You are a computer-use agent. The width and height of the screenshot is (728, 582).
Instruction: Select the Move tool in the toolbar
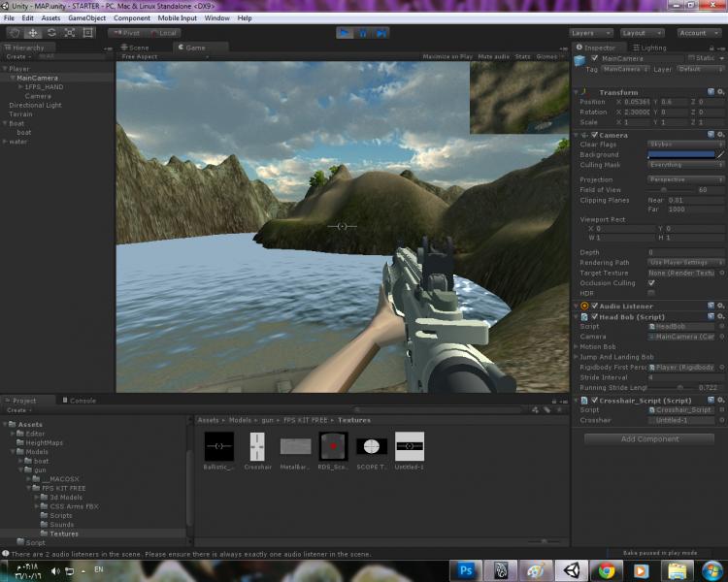tap(32, 33)
